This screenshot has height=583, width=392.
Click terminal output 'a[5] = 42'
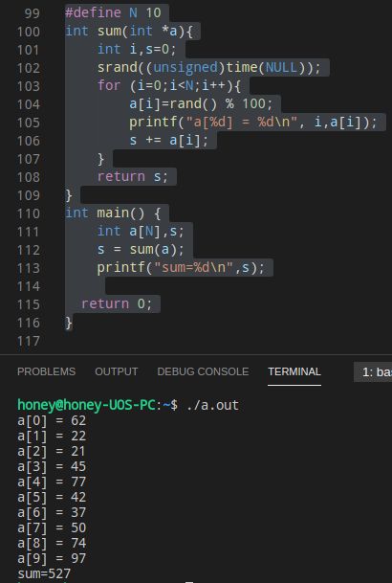coord(52,497)
